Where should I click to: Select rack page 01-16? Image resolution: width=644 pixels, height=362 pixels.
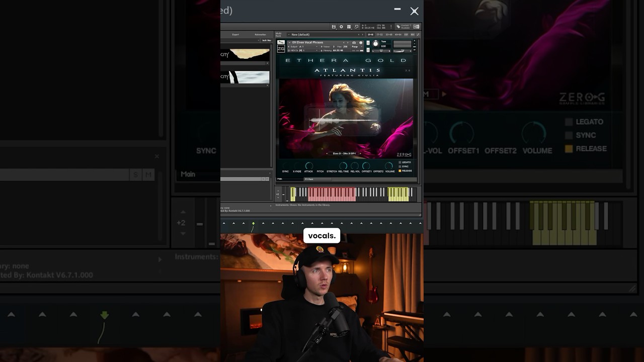(371, 35)
